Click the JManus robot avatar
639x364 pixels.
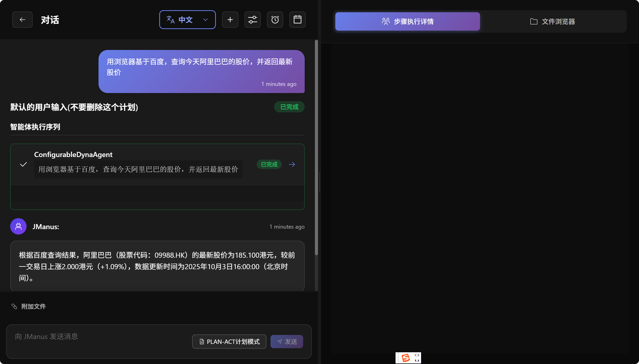click(18, 226)
